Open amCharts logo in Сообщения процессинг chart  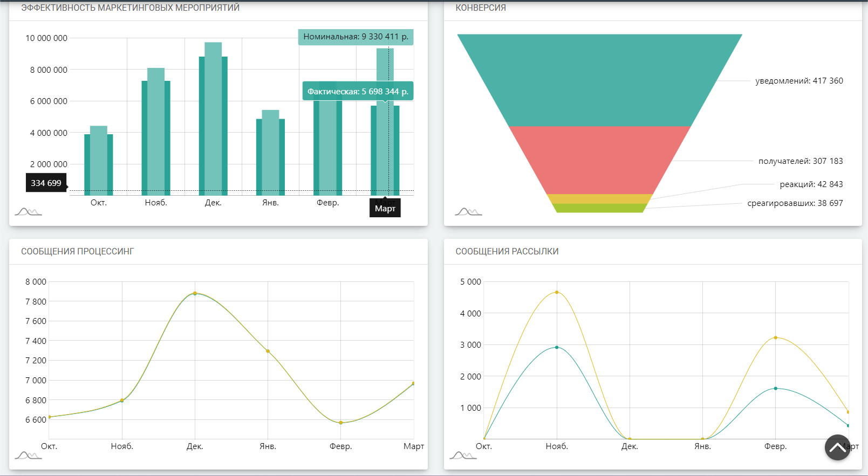point(28,455)
